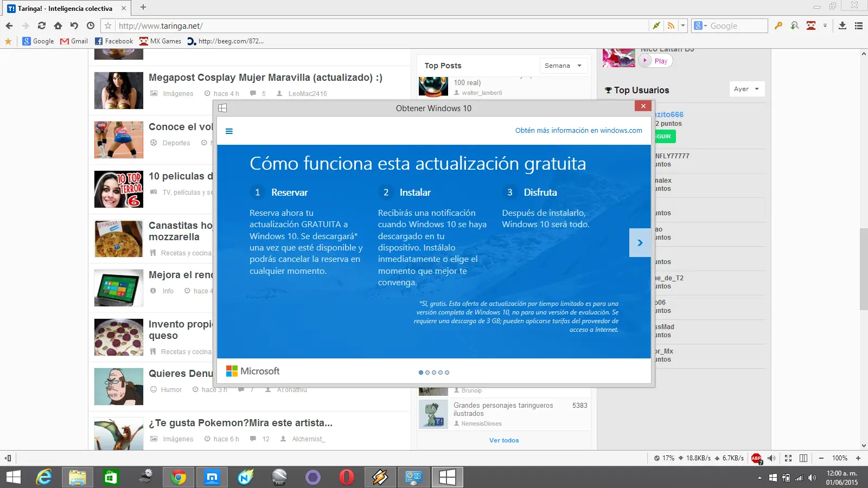Click the RSS feed icon in address bar

click(x=671, y=25)
